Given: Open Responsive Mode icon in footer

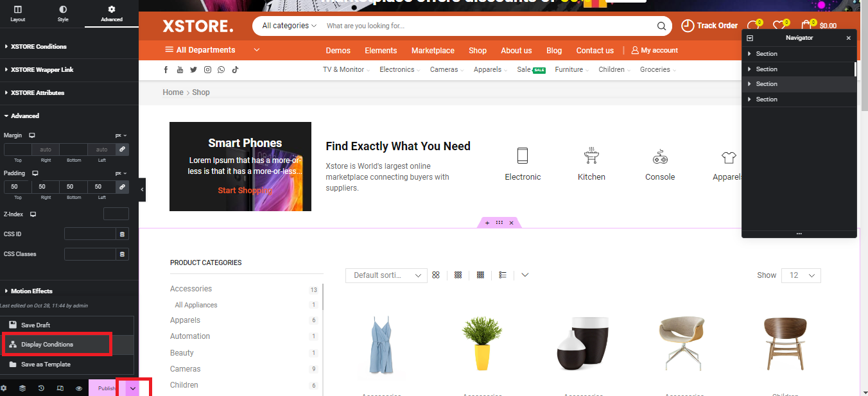Looking at the screenshot, I should pos(60,388).
